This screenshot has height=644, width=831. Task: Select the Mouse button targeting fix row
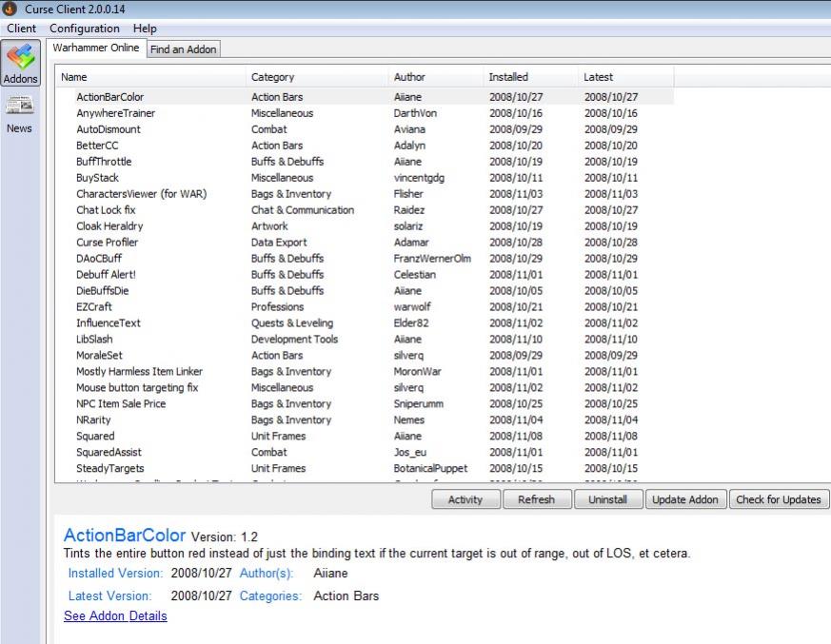[365, 388]
